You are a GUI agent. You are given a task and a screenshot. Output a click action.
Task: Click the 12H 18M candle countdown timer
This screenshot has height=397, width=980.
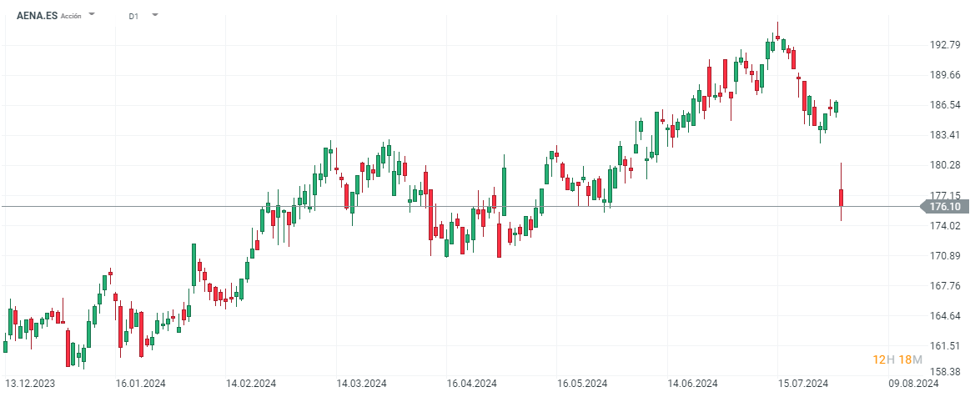(x=897, y=359)
